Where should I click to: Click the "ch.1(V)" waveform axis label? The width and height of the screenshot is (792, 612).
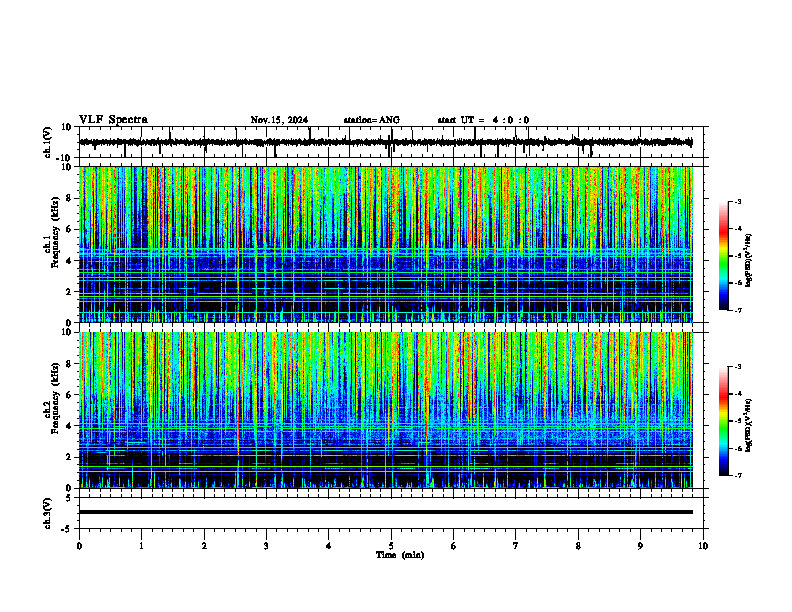click(48, 142)
